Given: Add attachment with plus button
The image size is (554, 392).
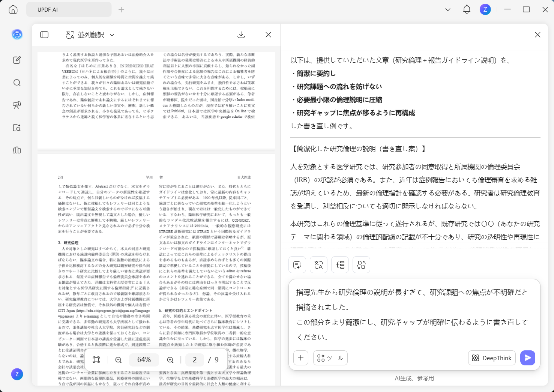Looking at the screenshot, I should coord(301,358).
